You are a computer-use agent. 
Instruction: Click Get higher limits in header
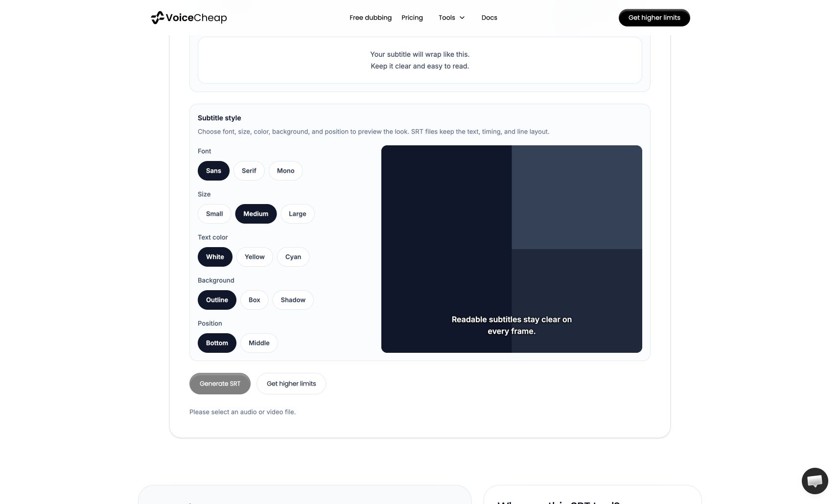654,18
